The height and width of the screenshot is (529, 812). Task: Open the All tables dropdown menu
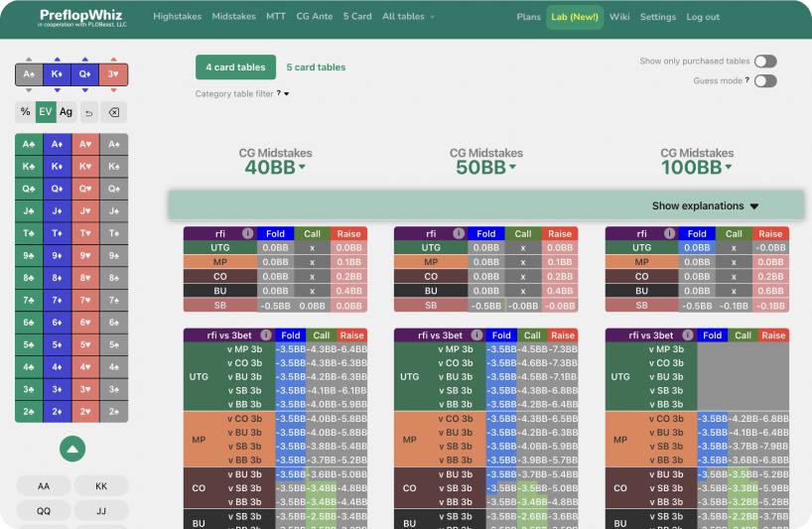pos(409,17)
